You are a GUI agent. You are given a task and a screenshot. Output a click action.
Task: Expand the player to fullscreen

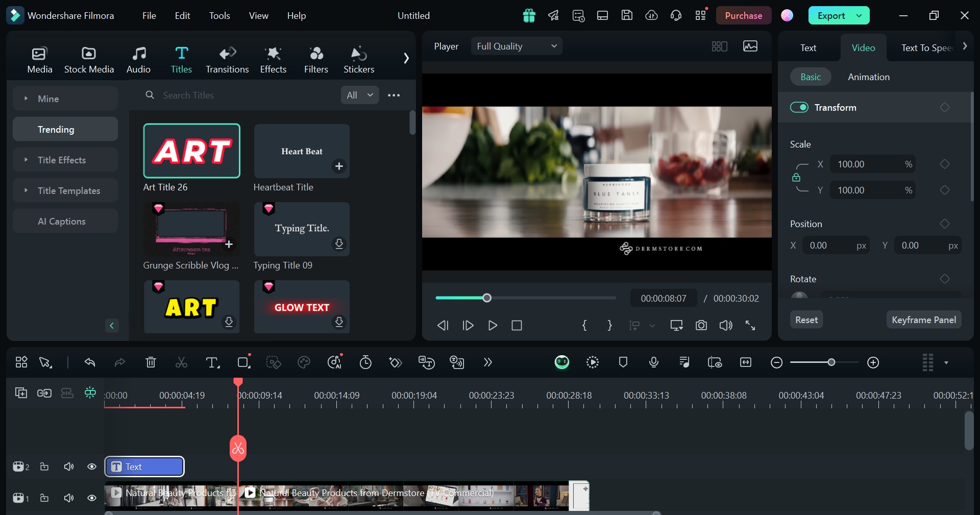coord(750,325)
